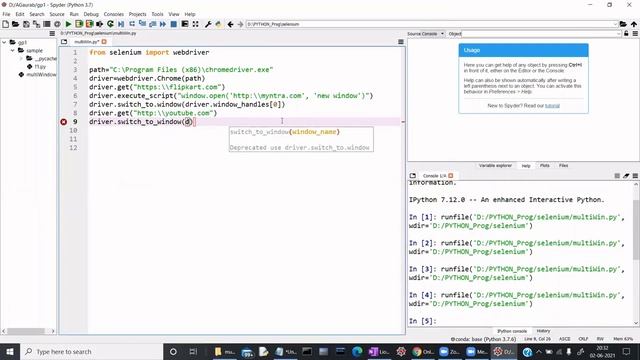Open IPython console options menu icon

tap(635, 176)
